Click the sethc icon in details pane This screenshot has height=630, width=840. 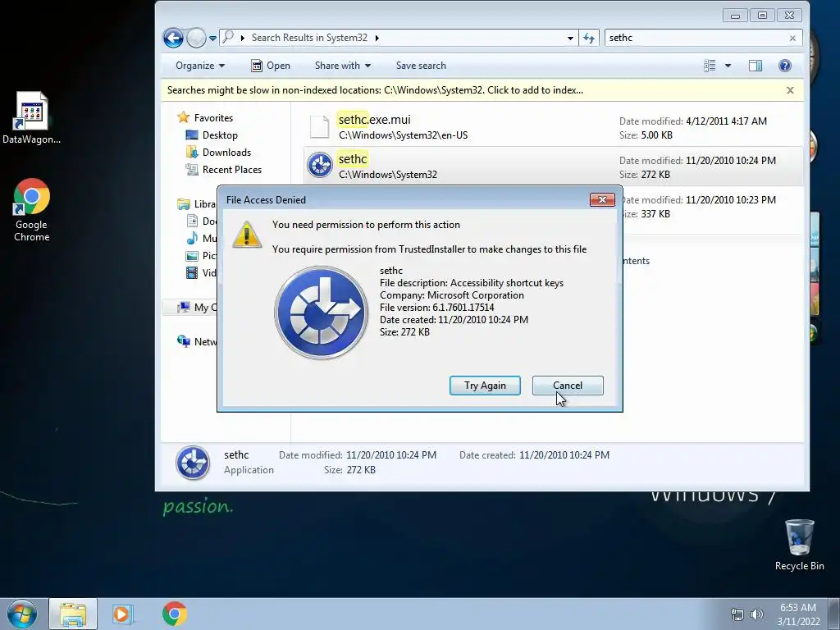(193, 463)
